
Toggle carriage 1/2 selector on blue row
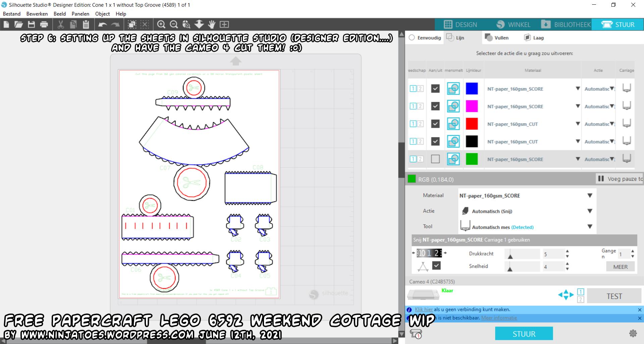point(416,89)
